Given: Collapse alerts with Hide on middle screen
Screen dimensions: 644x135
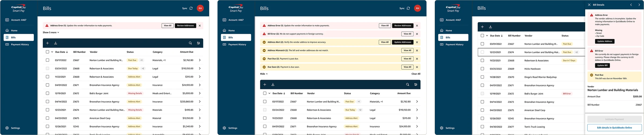Looking at the screenshot, I should click(x=264, y=74).
